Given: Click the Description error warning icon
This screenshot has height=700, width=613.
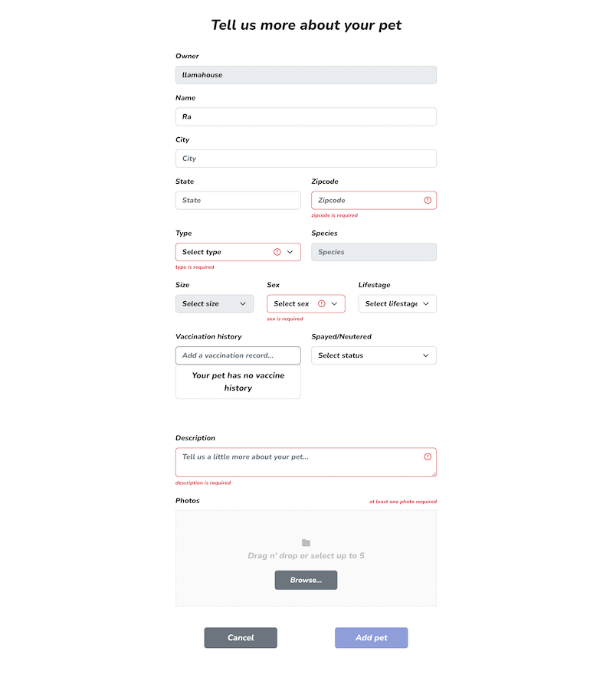Looking at the screenshot, I should click(x=428, y=457).
